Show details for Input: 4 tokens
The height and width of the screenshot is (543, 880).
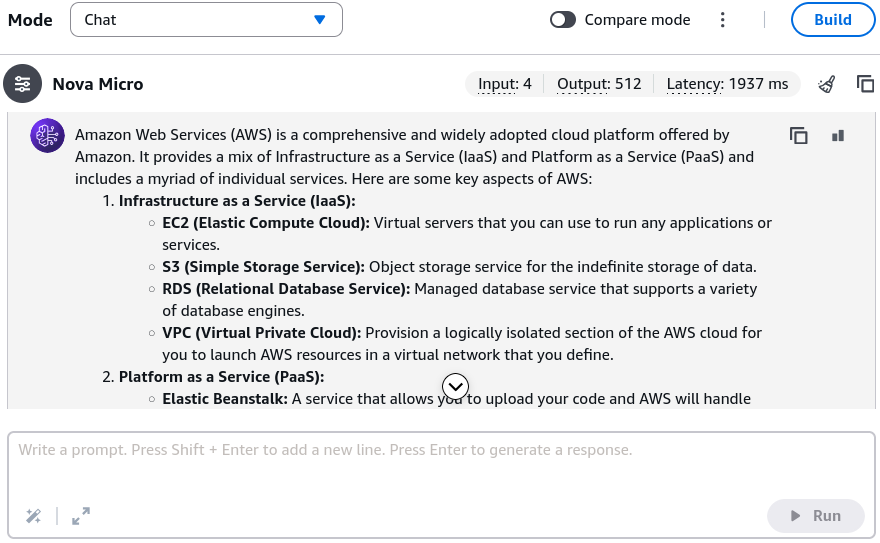coord(505,84)
